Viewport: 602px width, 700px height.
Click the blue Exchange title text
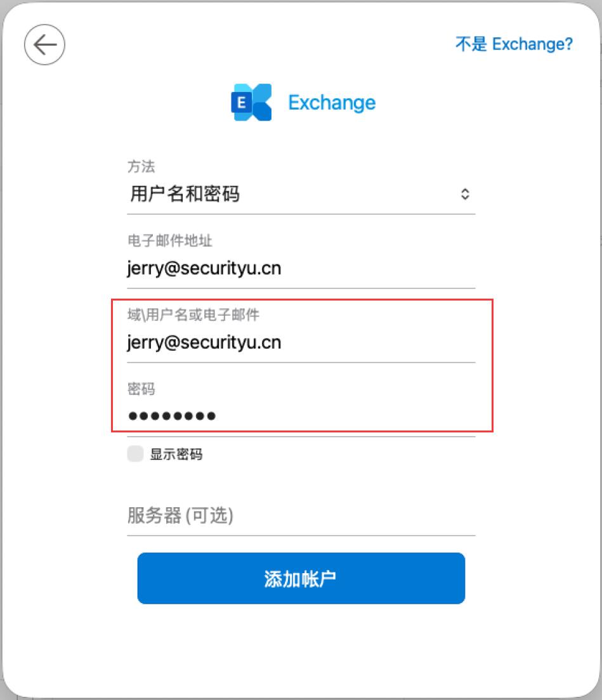click(x=332, y=103)
